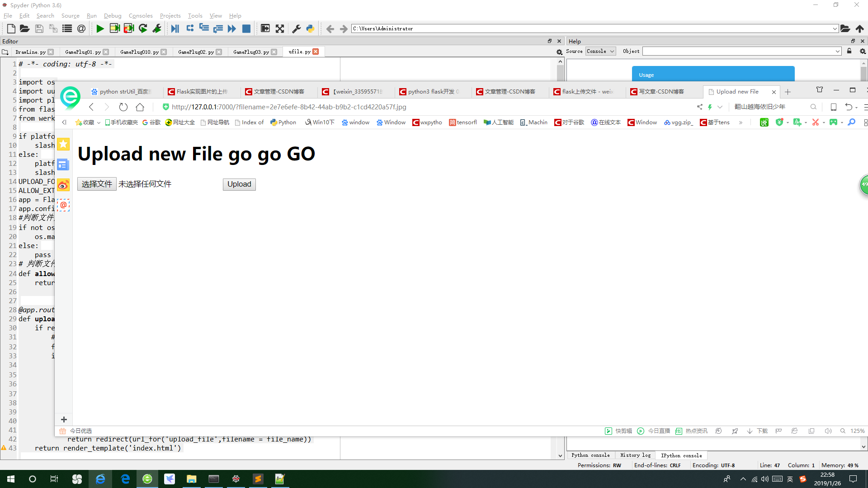
Task: Open the Weibo icon in the browser sidebar
Action: [x=63, y=185]
